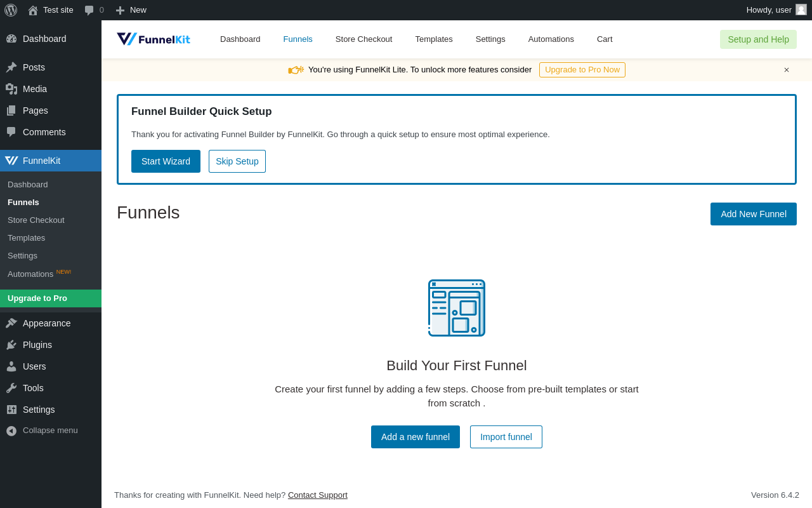This screenshot has height=508, width=812.
Task: Click the FunnelKit header logo
Action: click(x=154, y=39)
